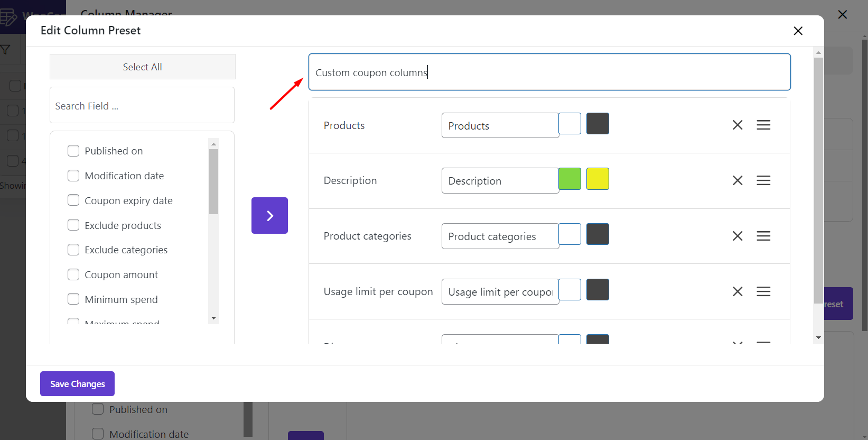This screenshot has width=868, height=440.
Task: Click the Search Field input box
Action: (x=142, y=106)
